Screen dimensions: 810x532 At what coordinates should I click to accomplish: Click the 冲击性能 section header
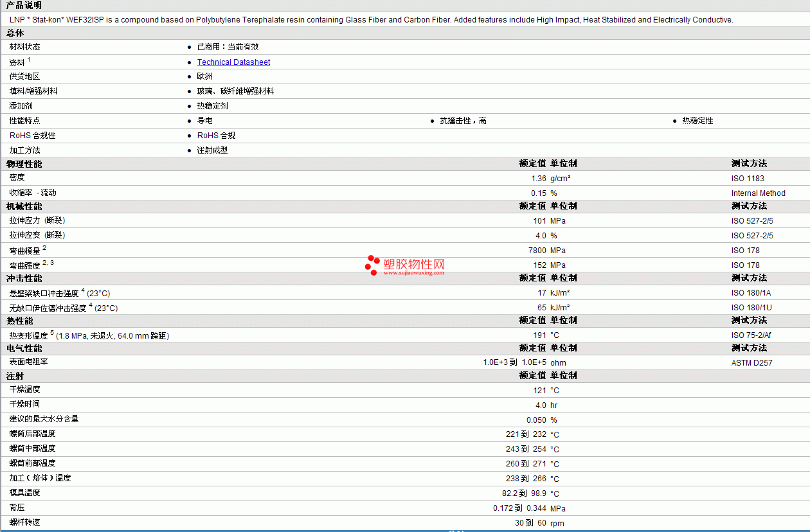click(x=24, y=278)
